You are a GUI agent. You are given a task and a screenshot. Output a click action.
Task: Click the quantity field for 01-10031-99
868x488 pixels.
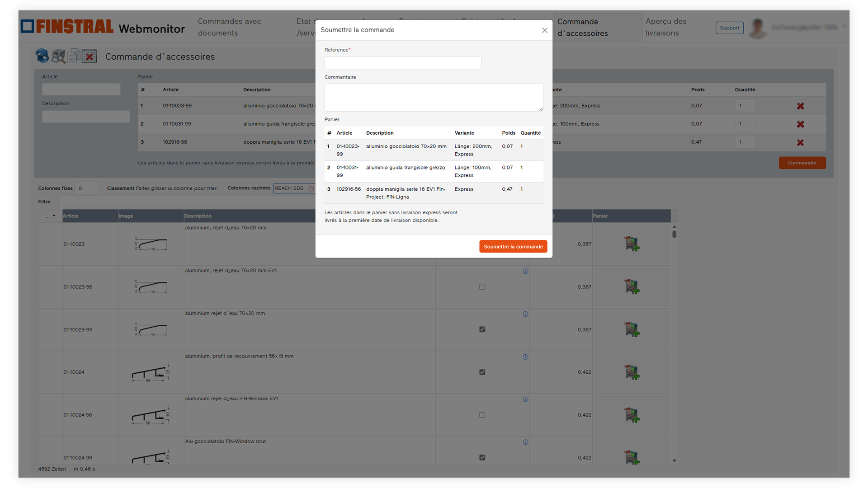click(745, 124)
